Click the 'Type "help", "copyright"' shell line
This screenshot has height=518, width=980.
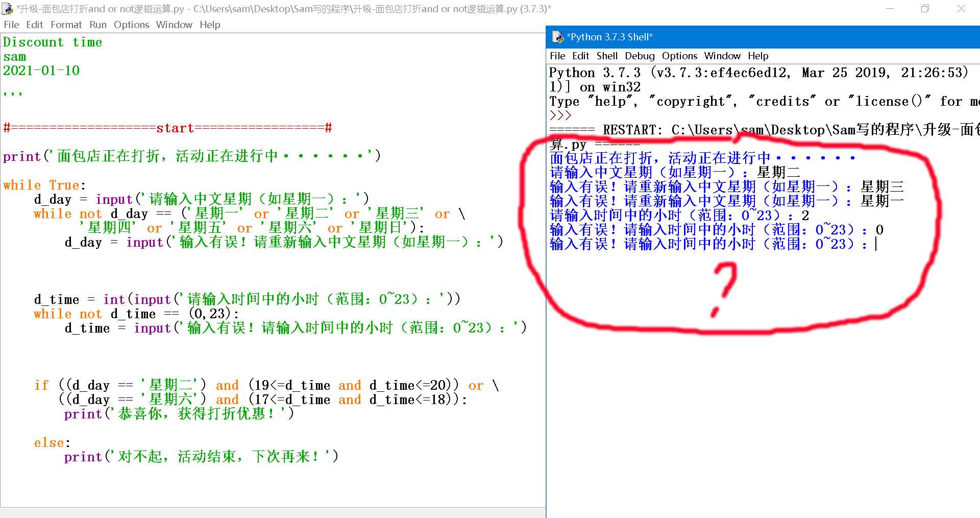click(x=764, y=101)
